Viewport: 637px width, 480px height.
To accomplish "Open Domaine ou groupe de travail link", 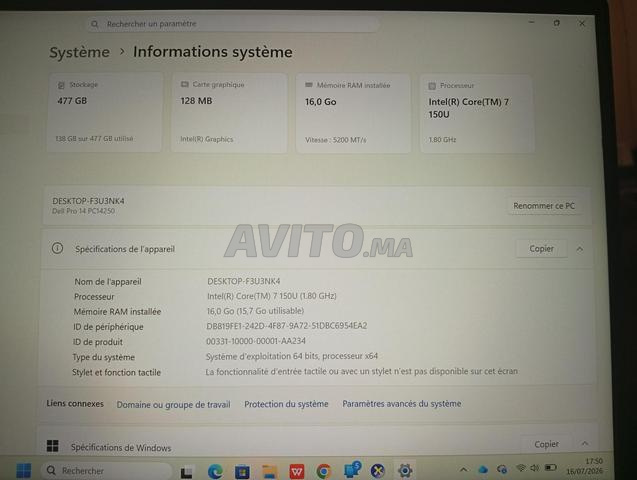I will click(173, 404).
